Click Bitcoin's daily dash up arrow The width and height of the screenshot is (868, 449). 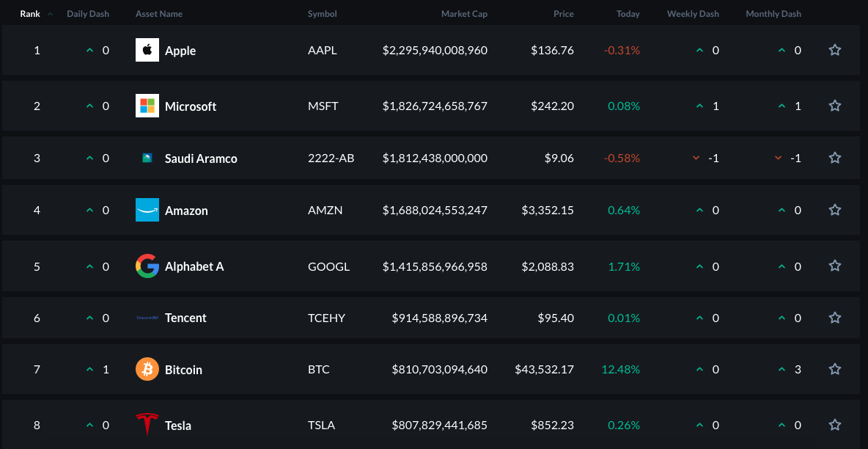point(89,369)
